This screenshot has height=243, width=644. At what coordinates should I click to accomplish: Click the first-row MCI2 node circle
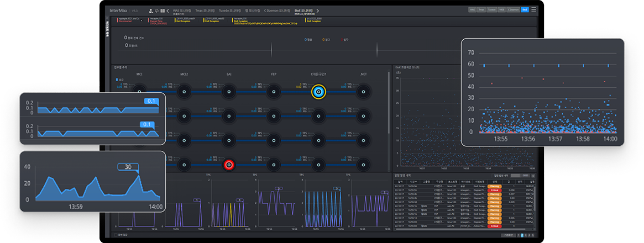pyautogui.click(x=184, y=91)
